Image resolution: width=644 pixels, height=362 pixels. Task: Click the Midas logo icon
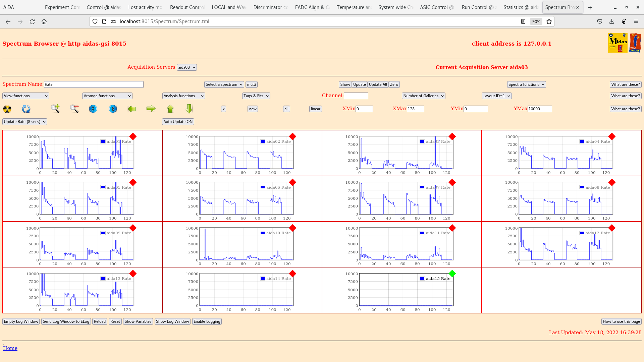(618, 43)
